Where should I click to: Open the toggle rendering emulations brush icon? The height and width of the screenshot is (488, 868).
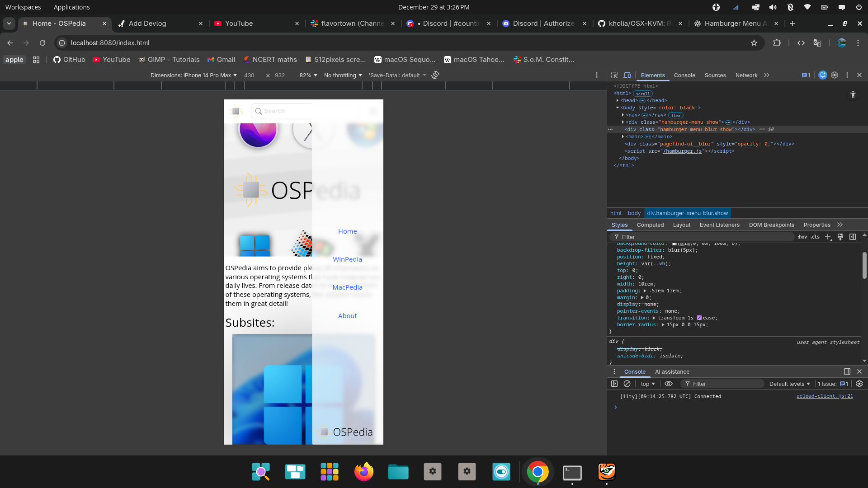pos(840,237)
